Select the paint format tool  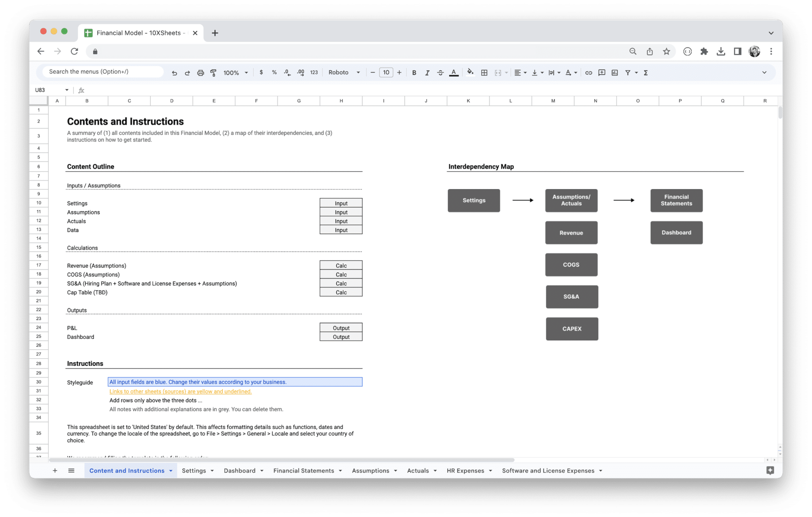(x=213, y=72)
